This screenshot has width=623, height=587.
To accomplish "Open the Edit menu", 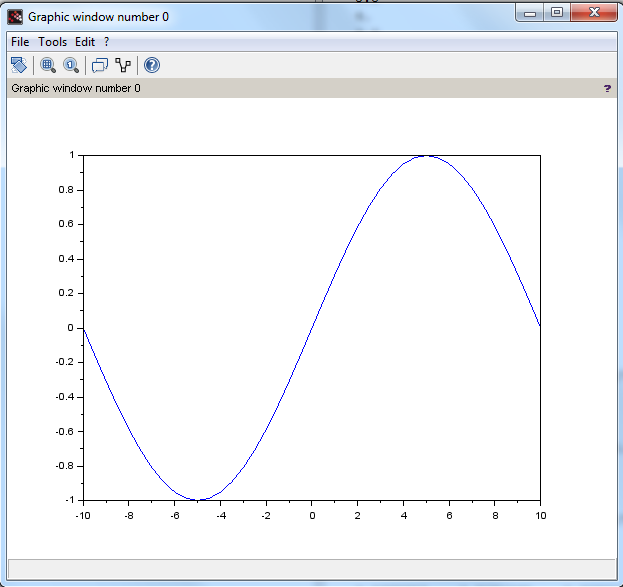I will pyautogui.click(x=85, y=42).
